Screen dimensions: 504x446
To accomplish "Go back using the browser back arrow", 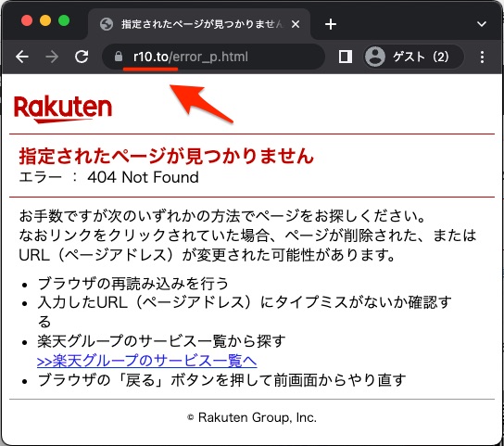I will (22, 57).
